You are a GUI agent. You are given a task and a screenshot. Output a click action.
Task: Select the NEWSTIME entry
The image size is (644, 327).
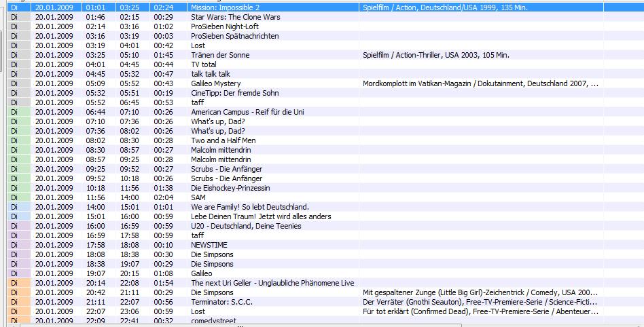click(209, 245)
